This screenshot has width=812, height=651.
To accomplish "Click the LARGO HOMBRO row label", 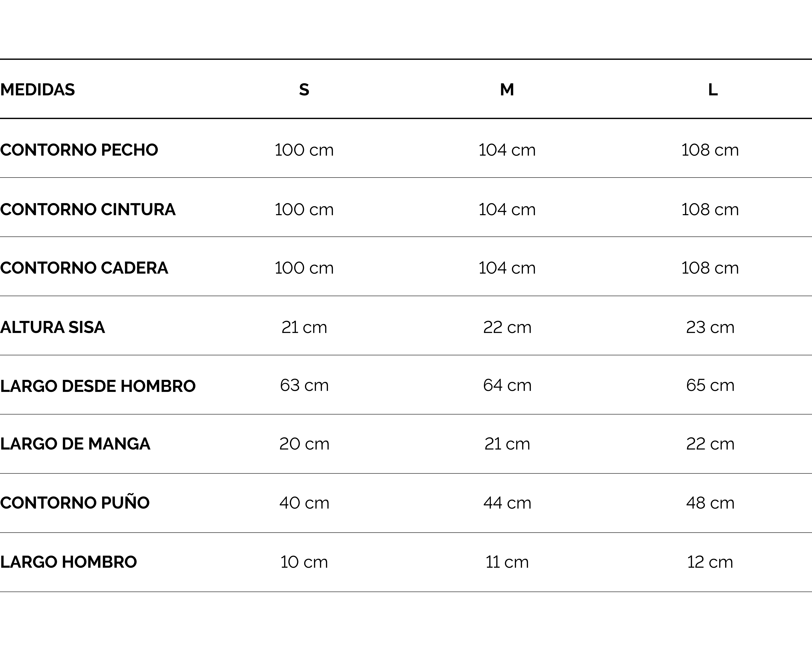I will 69,562.
